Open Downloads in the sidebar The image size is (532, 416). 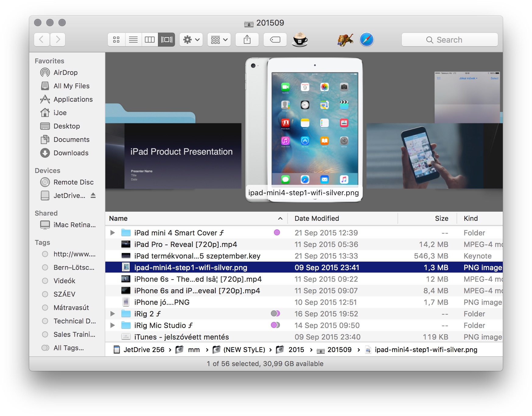coord(67,153)
